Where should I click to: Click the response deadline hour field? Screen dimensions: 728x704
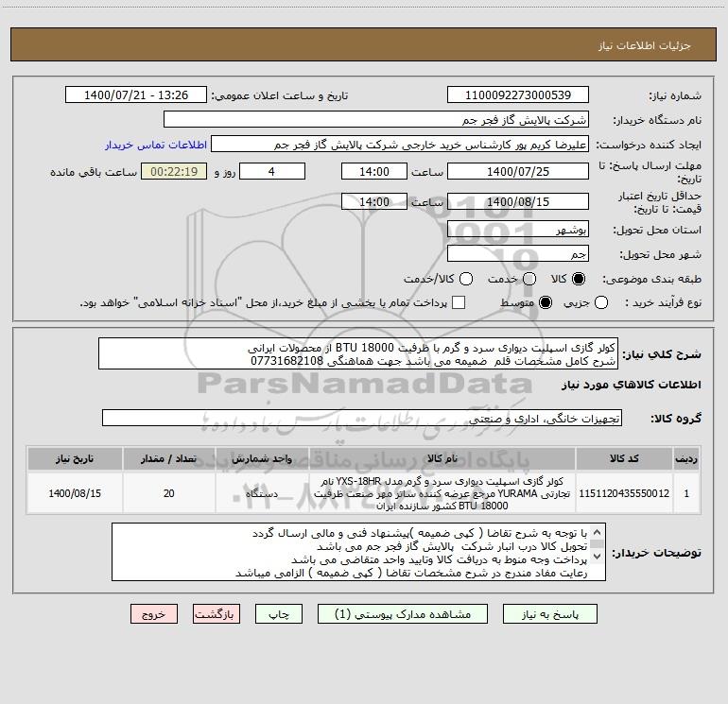[374, 171]
